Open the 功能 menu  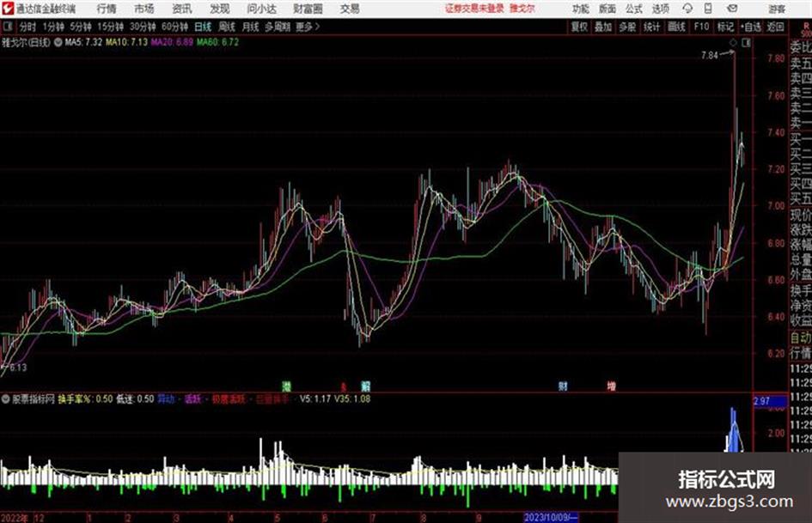tap(581, 9)
